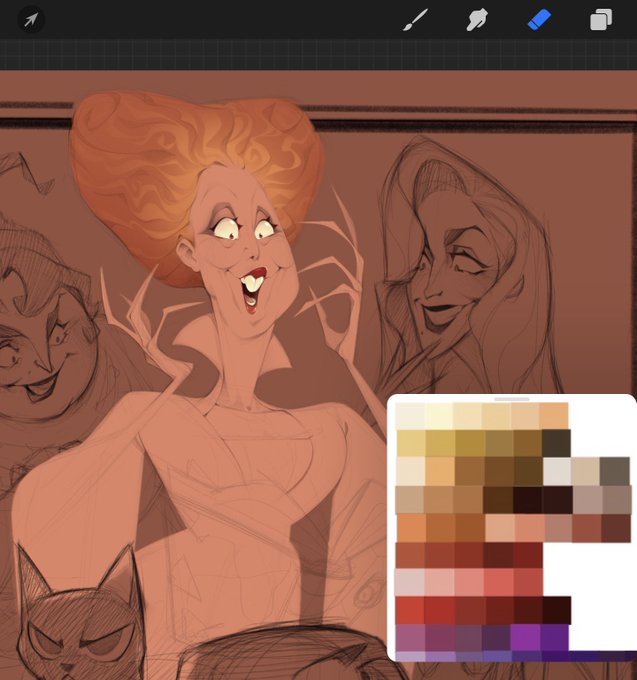Pick the vivid magenta-purple swatch

pyautogui.click(x=526, y=638)
